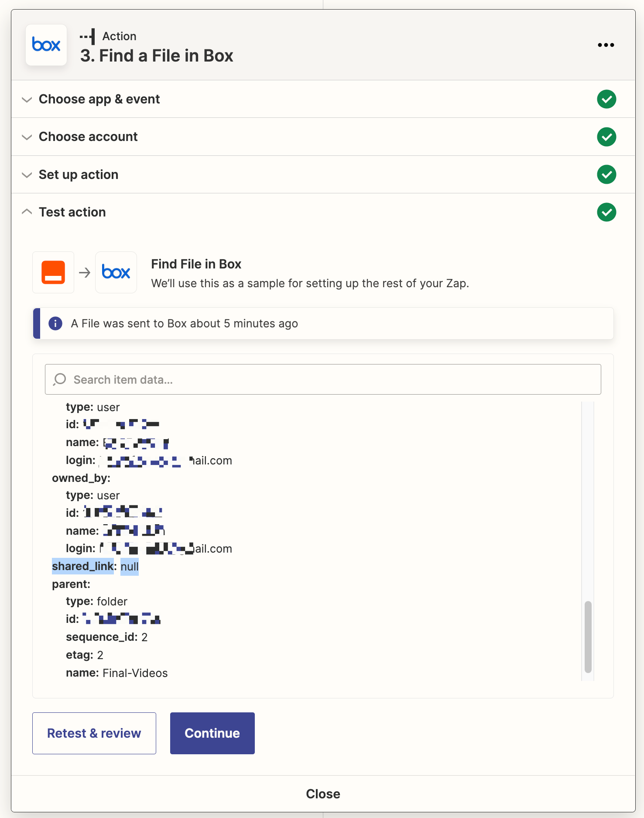644x818 pixels.
Task: Open the three-dot more options menu
Action: [606, 45]
